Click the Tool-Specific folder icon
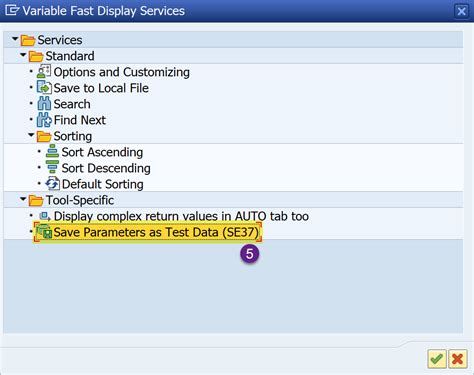The image size is (474, 375). [36, 200]
